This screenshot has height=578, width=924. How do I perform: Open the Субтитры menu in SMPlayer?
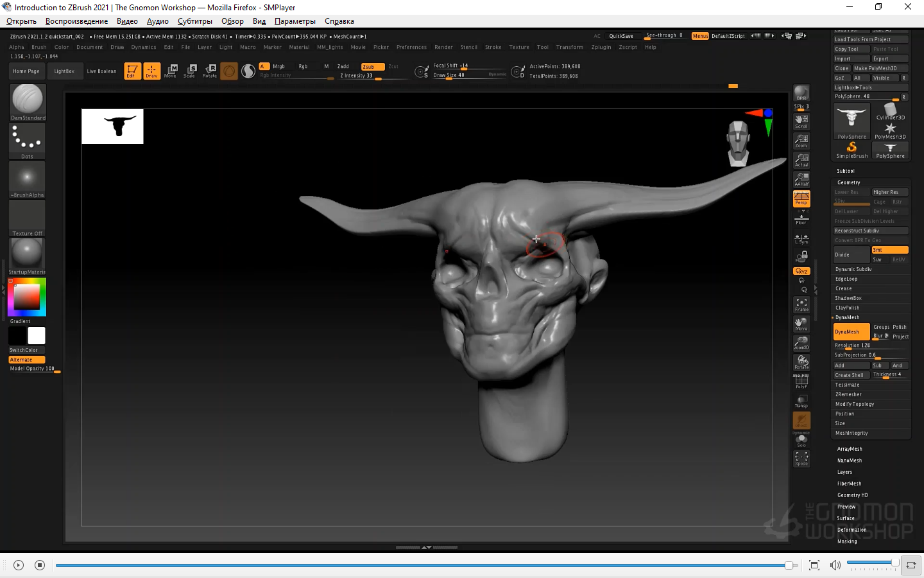point(194,21)
